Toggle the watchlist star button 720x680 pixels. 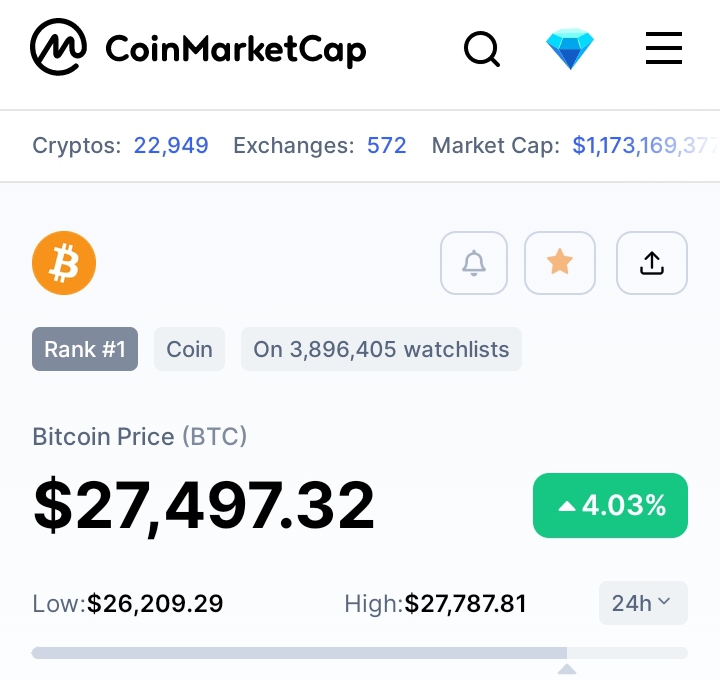(x=560, y=263)
